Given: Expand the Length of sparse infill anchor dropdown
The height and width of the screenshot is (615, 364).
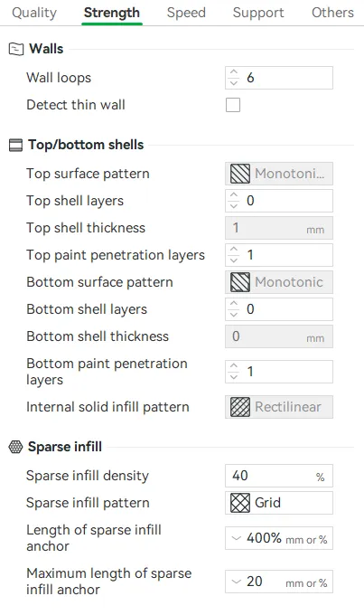Looking at the screenshot, I should pyautogui.click(x=236, y=538).
